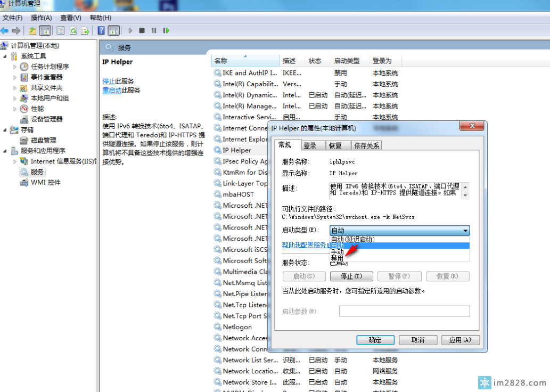The height and width of the screenshot is (392, 550).
Task: Click the 停止(T) button in the dialog
Action: point(350,276)
